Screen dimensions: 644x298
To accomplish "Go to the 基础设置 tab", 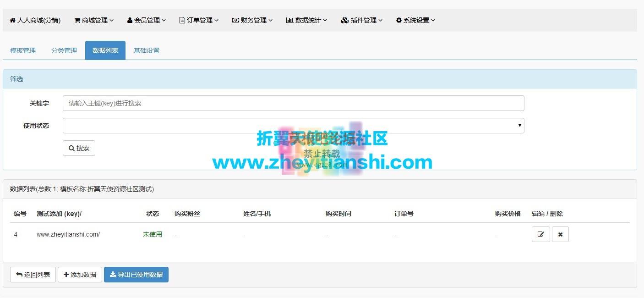I will click(147, 50).
